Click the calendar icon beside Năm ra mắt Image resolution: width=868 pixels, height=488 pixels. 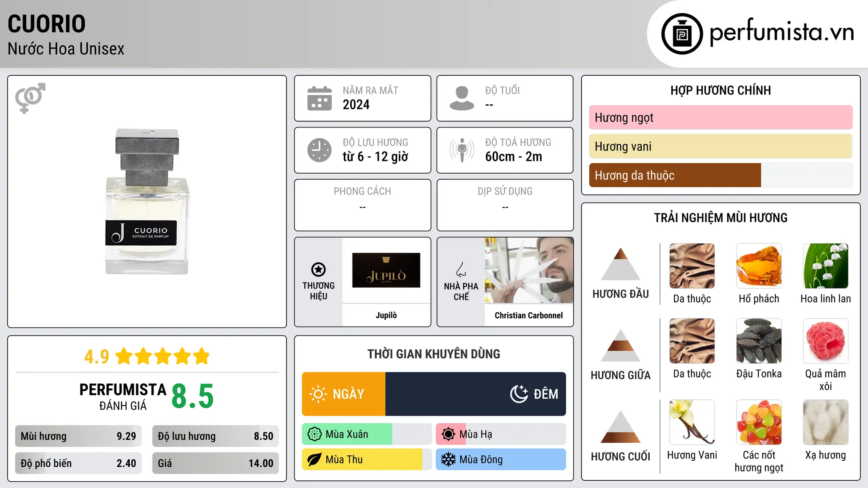pyautogui.click(x=320, y=98)
